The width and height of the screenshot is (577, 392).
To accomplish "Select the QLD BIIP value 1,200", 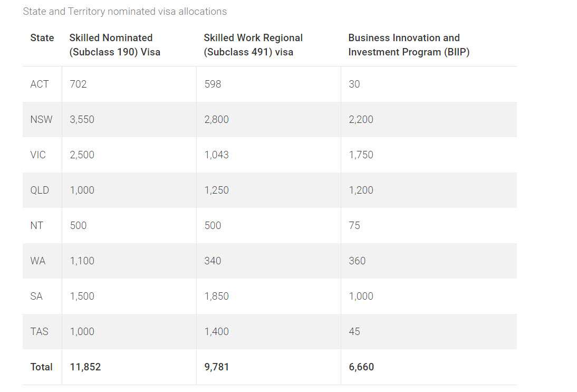I will click(x=361, y=190).
